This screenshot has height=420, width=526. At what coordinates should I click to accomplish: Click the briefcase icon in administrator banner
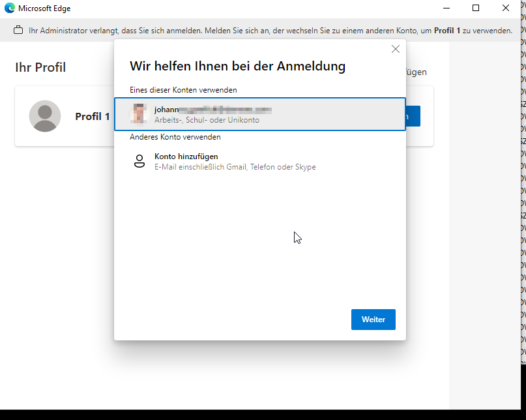[x=18, y=30]
